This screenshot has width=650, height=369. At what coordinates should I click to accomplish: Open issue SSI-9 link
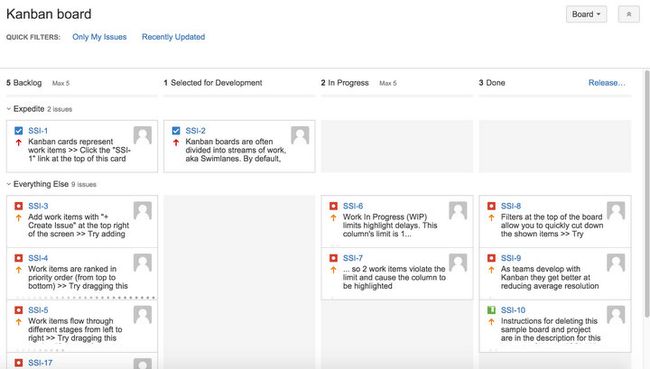point(511,258)
